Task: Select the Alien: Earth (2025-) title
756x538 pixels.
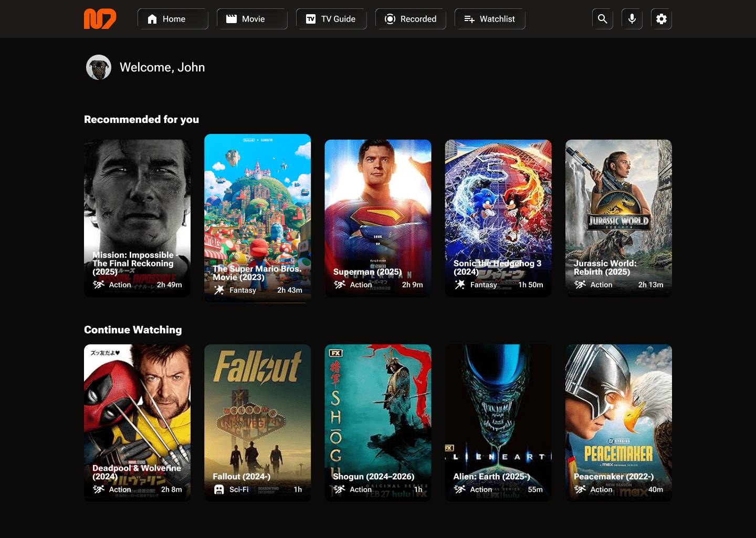Action: click(x=491, y=477)
